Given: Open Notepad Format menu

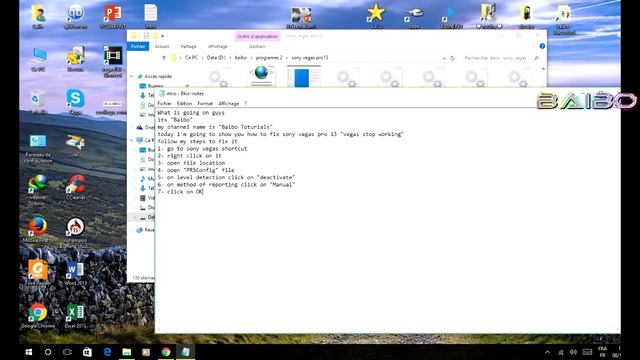Looking at the screenshot, I should [205, 104].
